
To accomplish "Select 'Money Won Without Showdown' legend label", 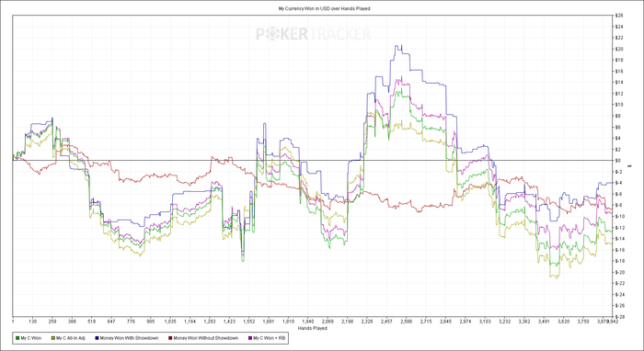I will click(x=206, y=338).
